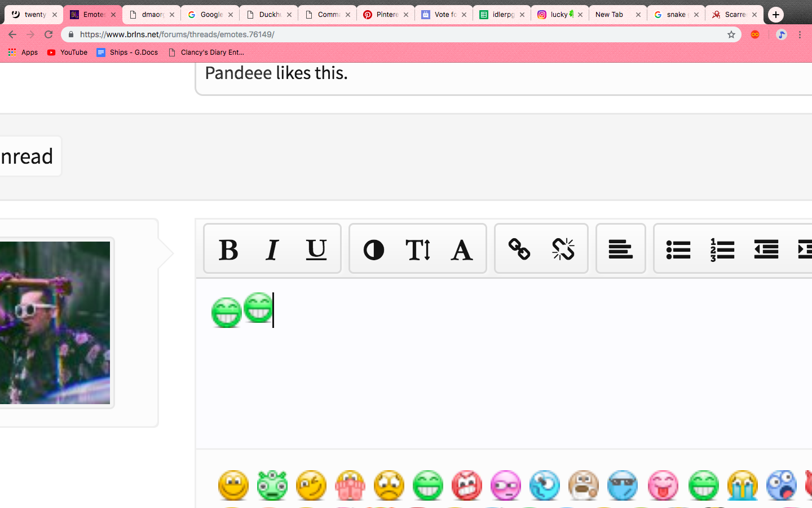Insert an ordered numbered list
The width and height of the screenshot is (812, 508).
pos(722,249)
